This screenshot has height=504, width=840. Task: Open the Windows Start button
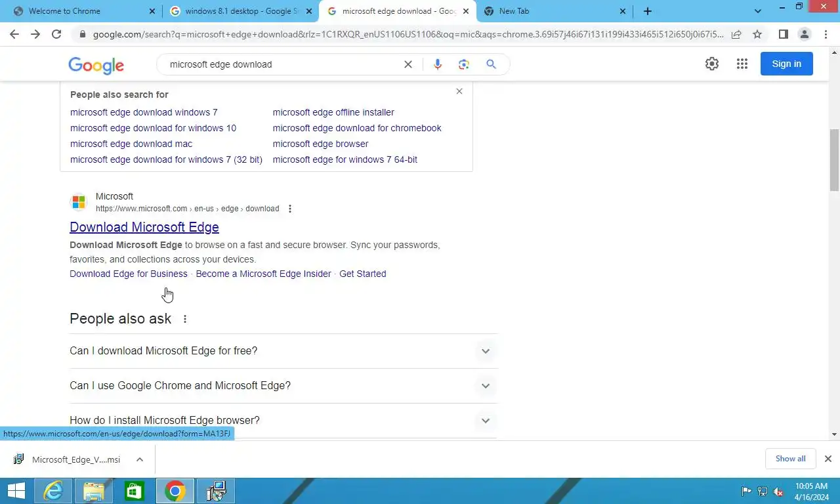(16, 491)
